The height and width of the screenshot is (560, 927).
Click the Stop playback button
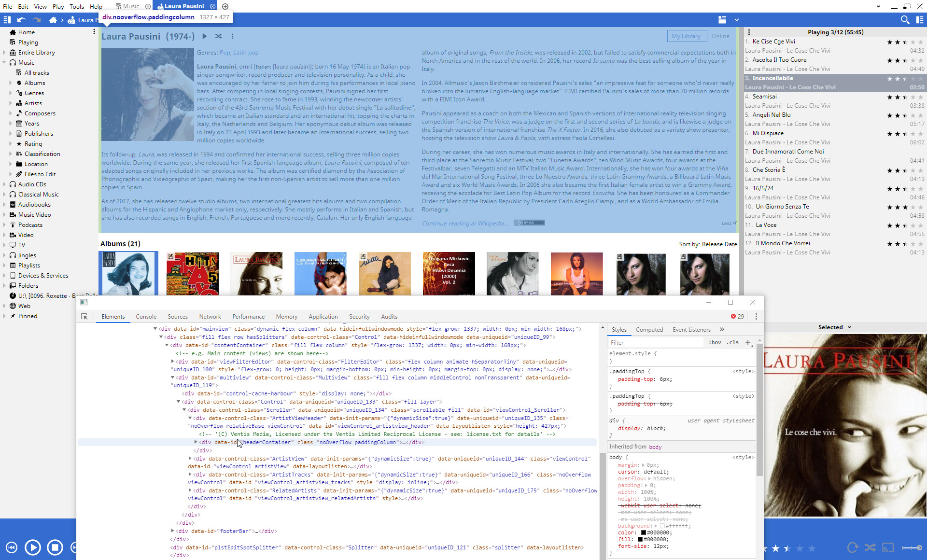click(x=55, y=547)
